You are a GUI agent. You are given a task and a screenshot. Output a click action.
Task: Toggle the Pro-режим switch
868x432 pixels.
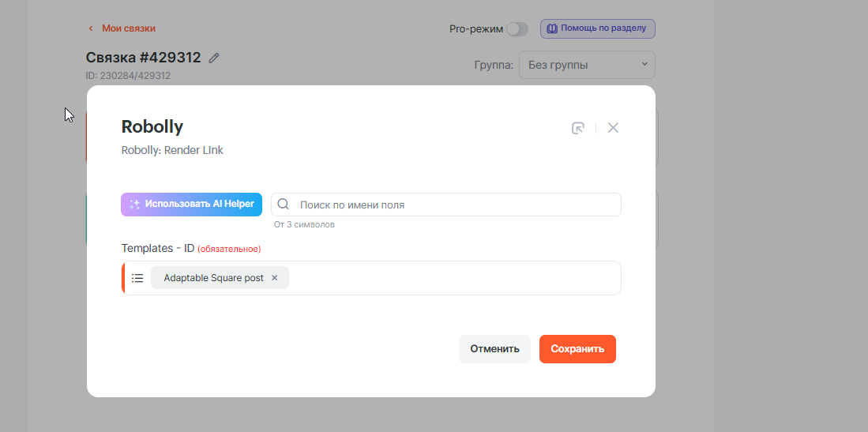517,28
